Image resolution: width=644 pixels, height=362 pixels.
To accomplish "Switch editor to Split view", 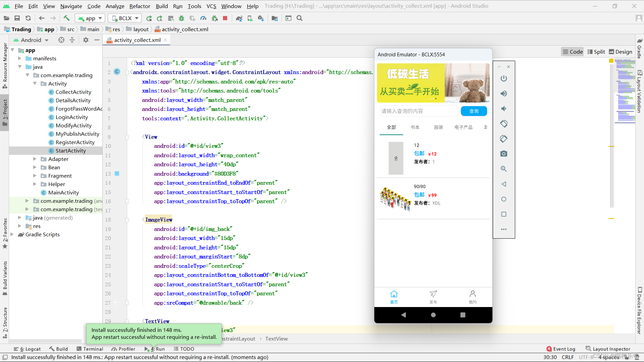I will click(x=596, y=52).
